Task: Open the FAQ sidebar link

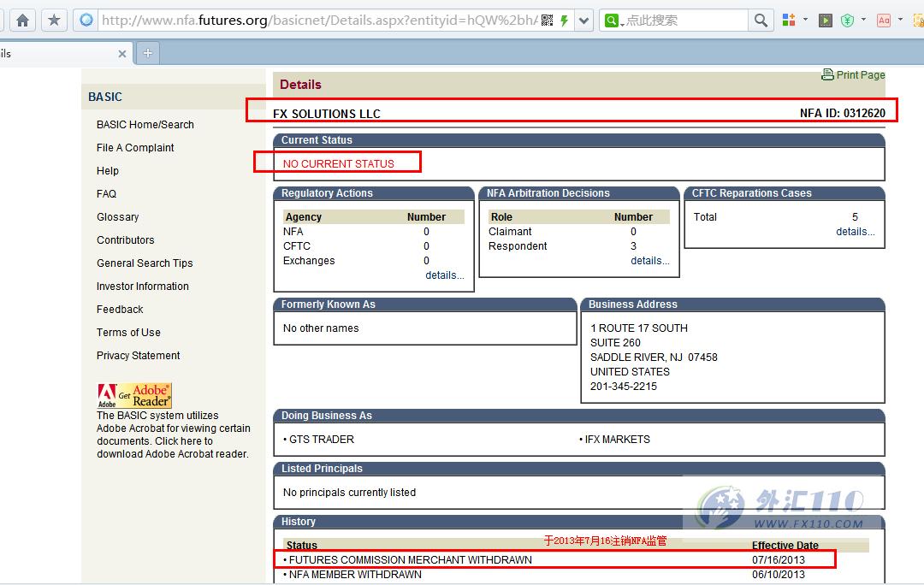Action: point(106,193)
